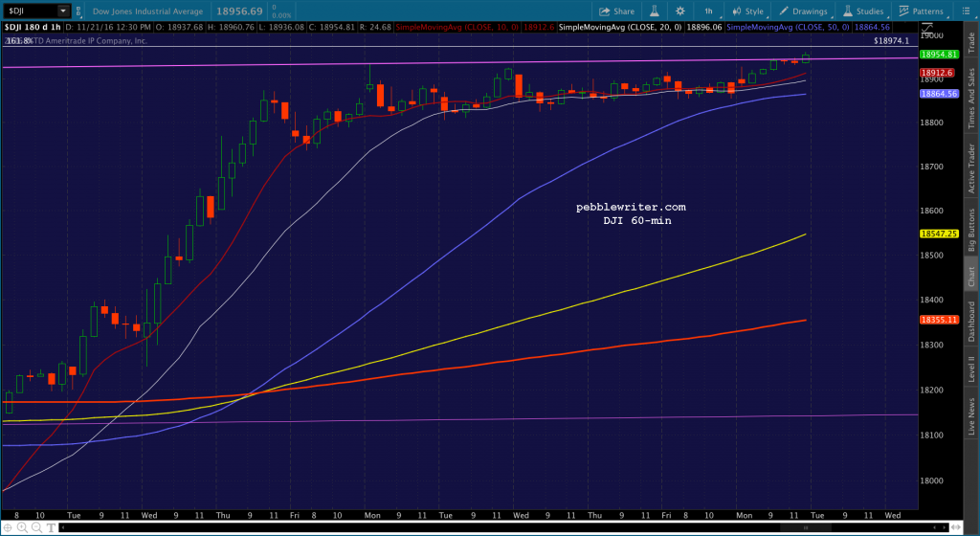Click the Share button
980x536 pixels.
(617, 11)
